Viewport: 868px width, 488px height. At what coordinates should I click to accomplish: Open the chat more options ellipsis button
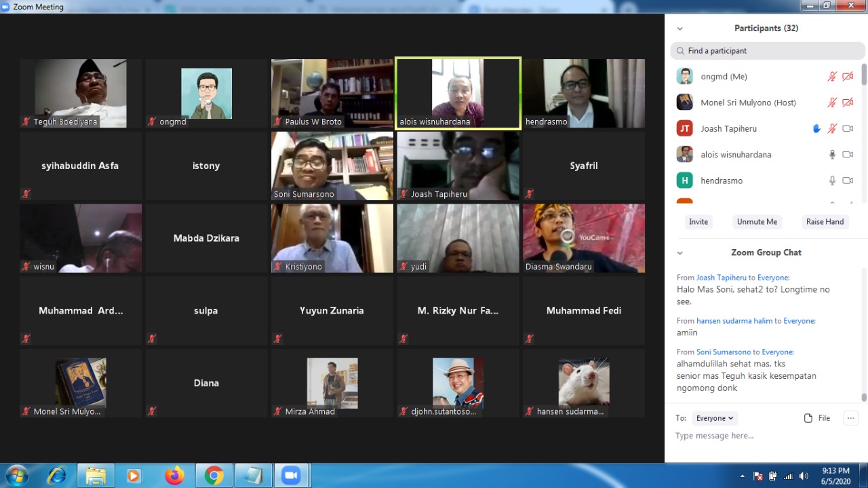point(851,418)
